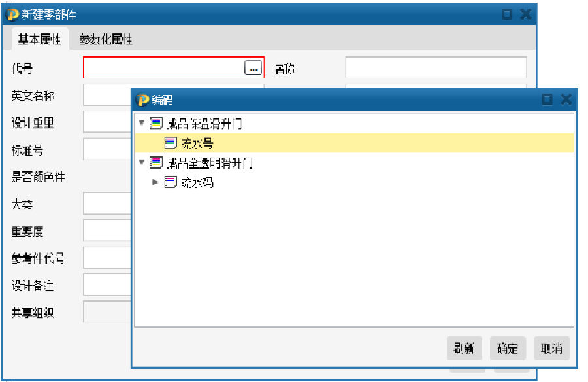Viewport: 588px width, 382px height.
Task: Click the 成品保温滑升门 node icon
Action: click(155, 123)
